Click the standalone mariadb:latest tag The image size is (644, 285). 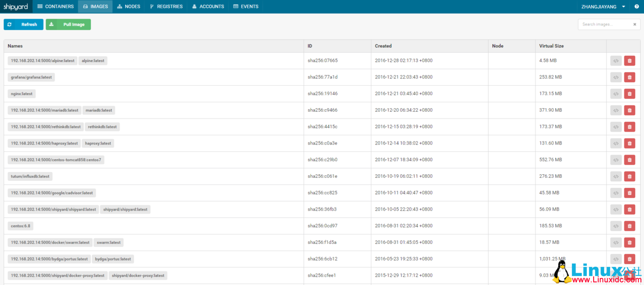click(99, 110)
